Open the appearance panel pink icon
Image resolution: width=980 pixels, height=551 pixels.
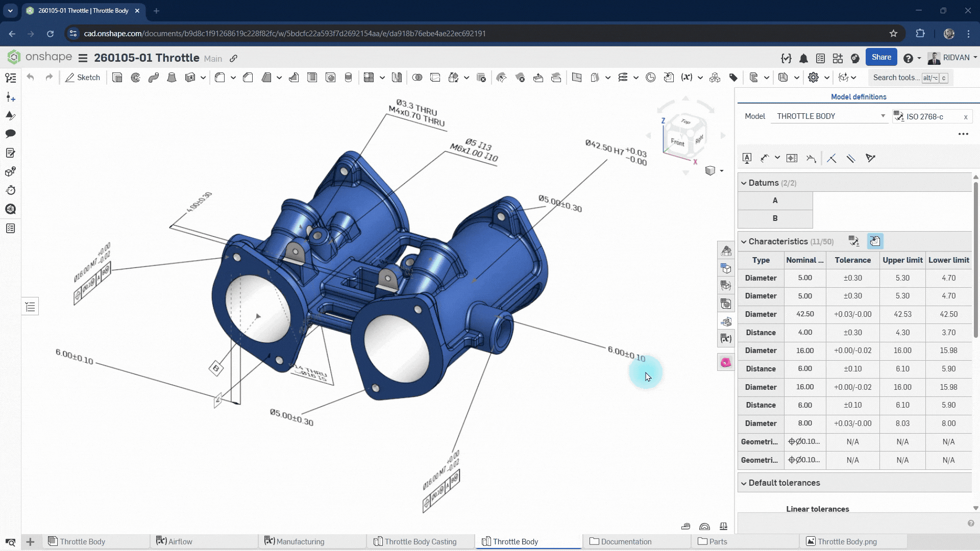pos(725,363)
